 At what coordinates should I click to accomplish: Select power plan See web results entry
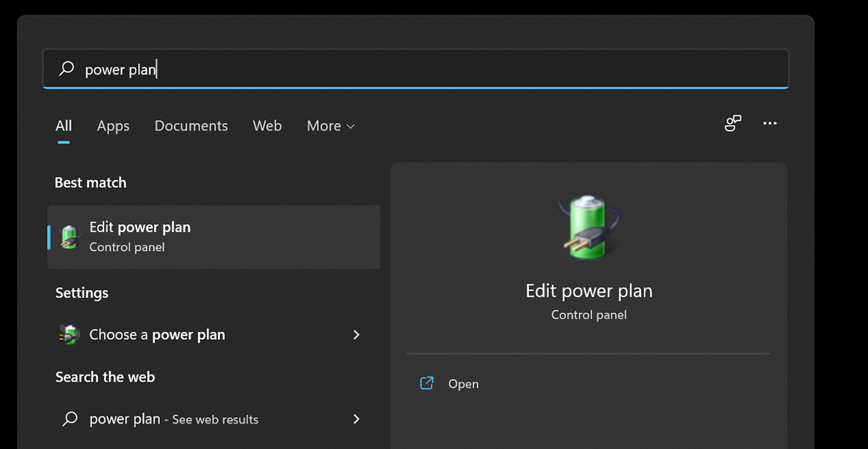click(x=213, y=419)
